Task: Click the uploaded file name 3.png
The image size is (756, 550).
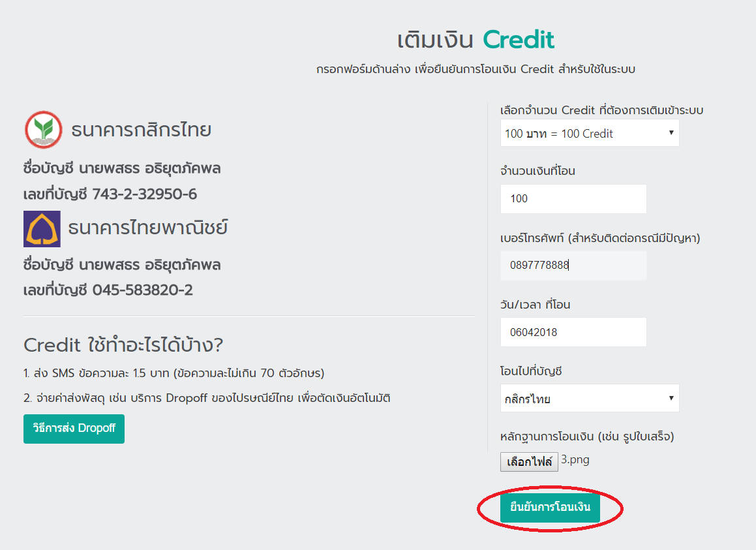Action: (x=575, y=460)
